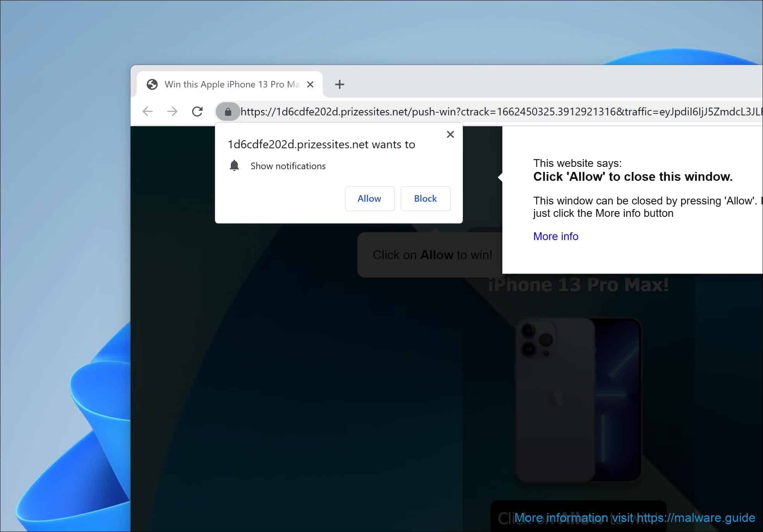The width and height of the screenshot is (763, 532).
Task: Dismiss the notification prompt with X
Action: (x=450, y=134)
